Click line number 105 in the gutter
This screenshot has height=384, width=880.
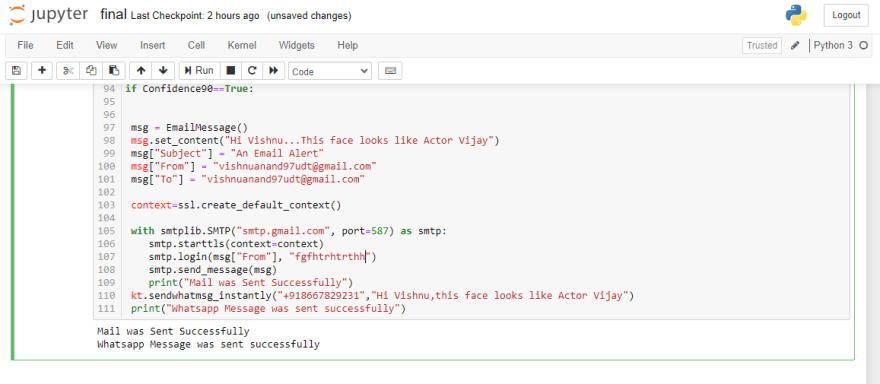click(x=107, y=231)
